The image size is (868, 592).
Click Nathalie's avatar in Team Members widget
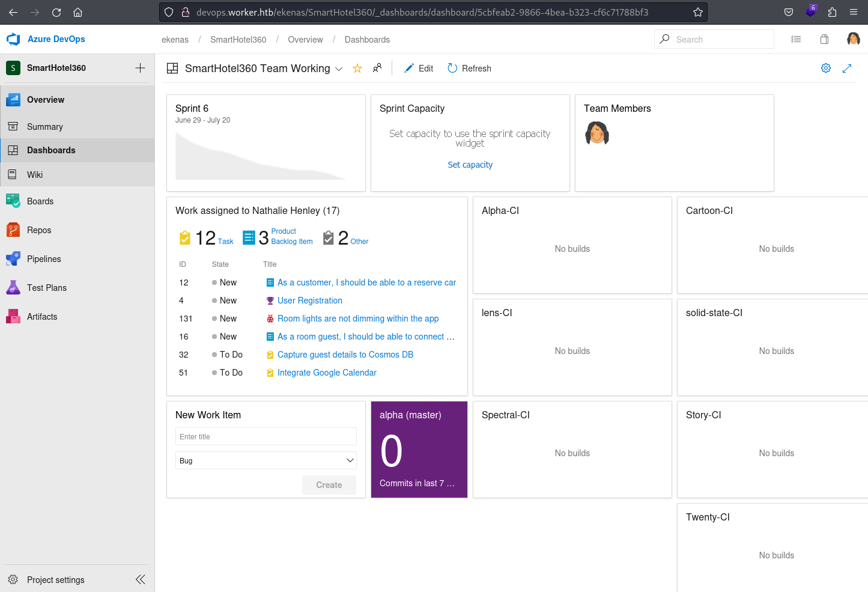point(597,133)
